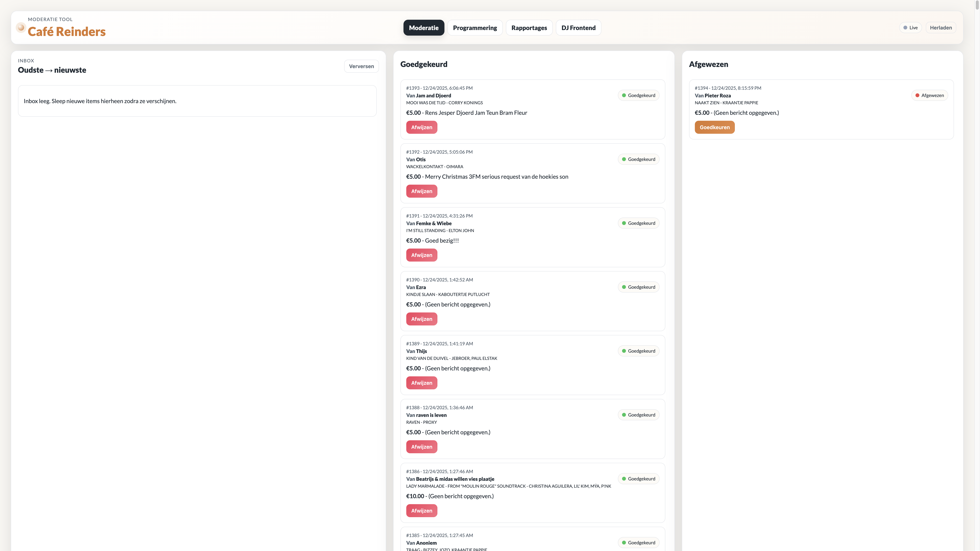This screenshot has height=551, width=980.
Task: Click the message 'Rens Jesper Djoerd Jam Teun Bram Fleur'
Action: coord(476,112)
